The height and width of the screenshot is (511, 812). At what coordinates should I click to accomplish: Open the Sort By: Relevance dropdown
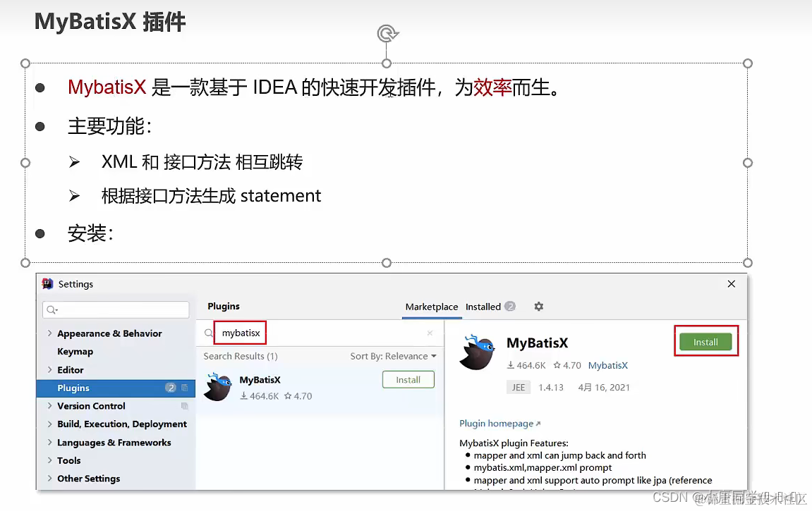394,357
